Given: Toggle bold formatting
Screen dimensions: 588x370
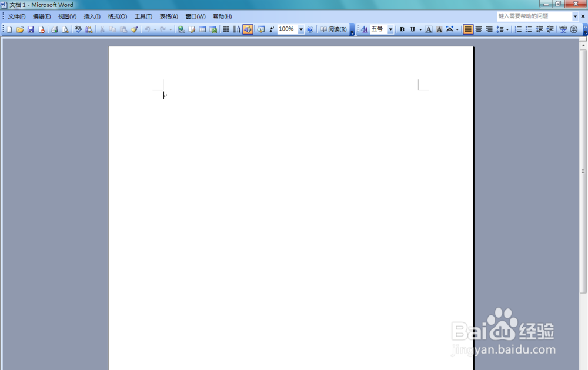Looking at the screenshot, I should click(x=402, y=29).
